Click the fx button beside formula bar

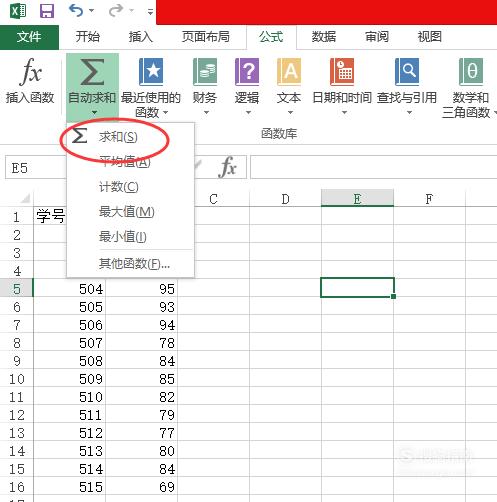click(228, 167)
